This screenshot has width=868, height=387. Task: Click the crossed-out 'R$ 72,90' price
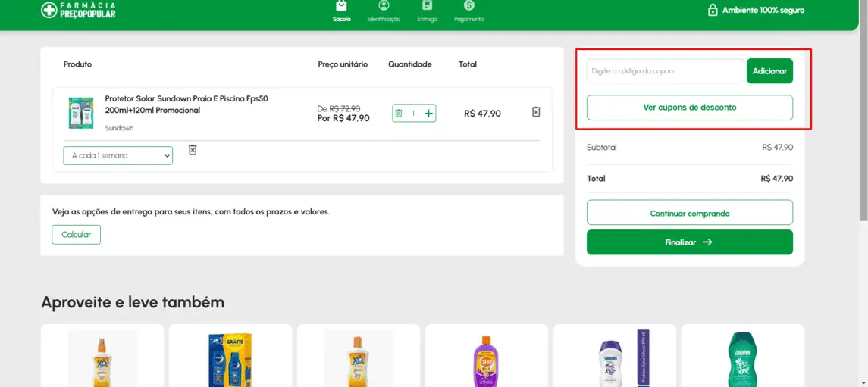(x=345, y=108)
